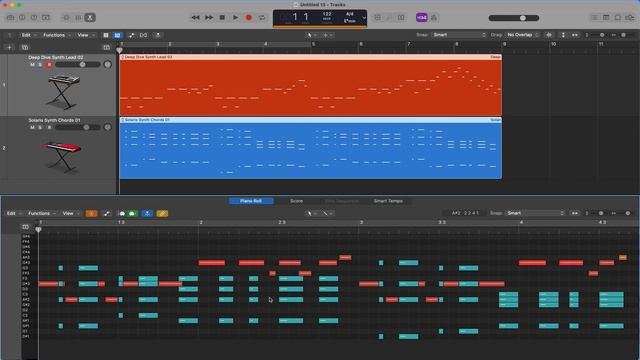Click the Editors scissors icon

click(x=90, y=18)
